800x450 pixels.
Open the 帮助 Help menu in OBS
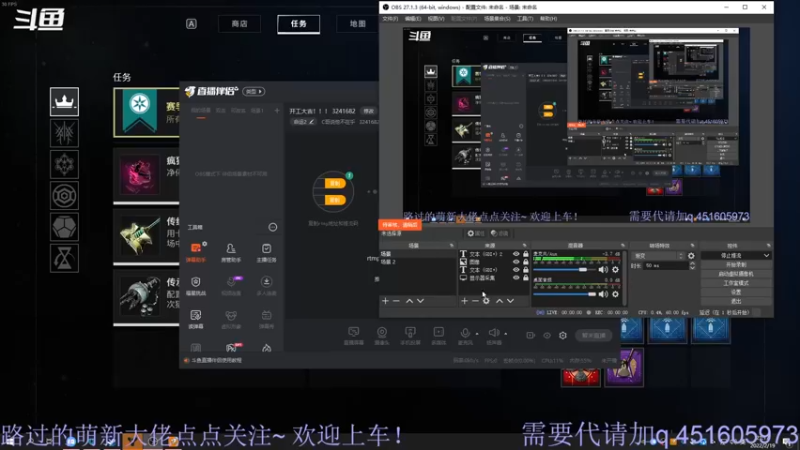(548, 19)
